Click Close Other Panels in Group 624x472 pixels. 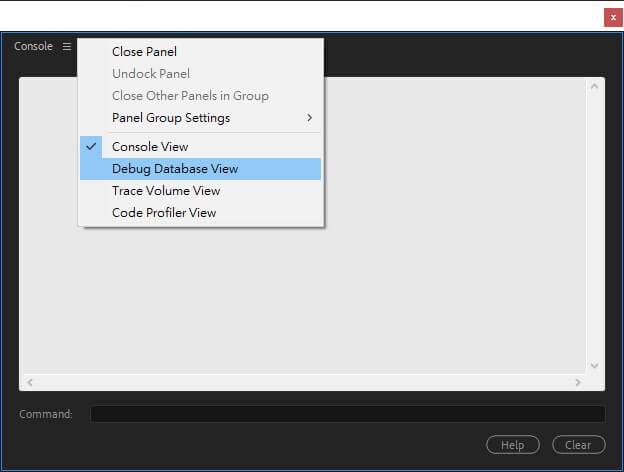(190, 96)
